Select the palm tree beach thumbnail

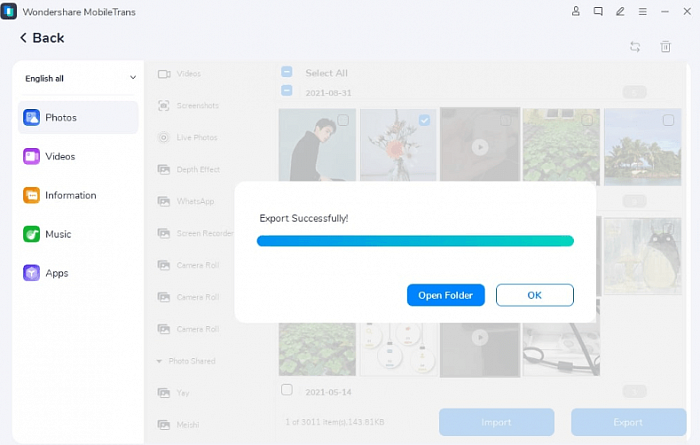click(642, 147)
